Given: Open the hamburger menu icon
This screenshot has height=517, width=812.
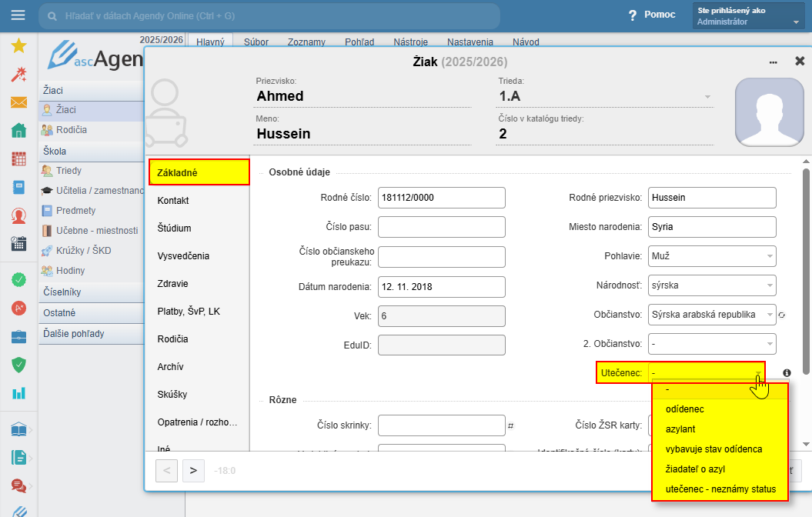Looking at the screenshot, I should [x=18, y=15].
